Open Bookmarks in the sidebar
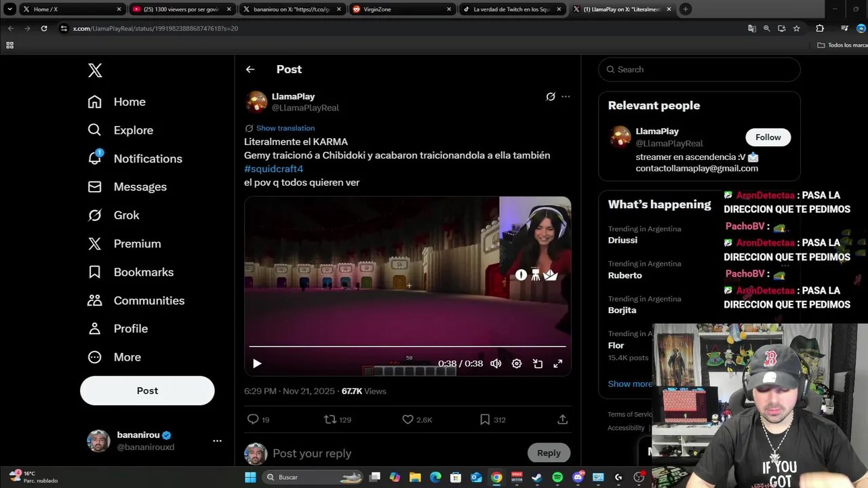This screenshot has width=868, height=488. pos(130,272)
